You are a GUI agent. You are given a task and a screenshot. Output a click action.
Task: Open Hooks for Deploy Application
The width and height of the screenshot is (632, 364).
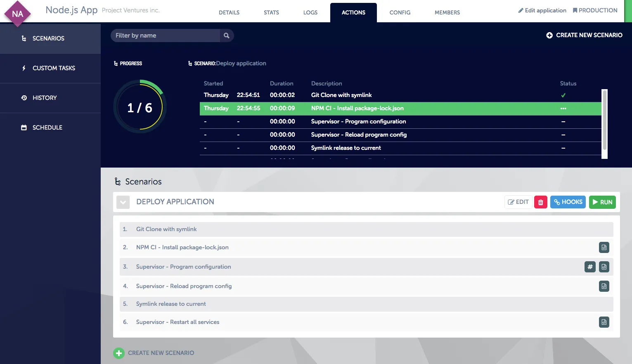coord(568,202)
